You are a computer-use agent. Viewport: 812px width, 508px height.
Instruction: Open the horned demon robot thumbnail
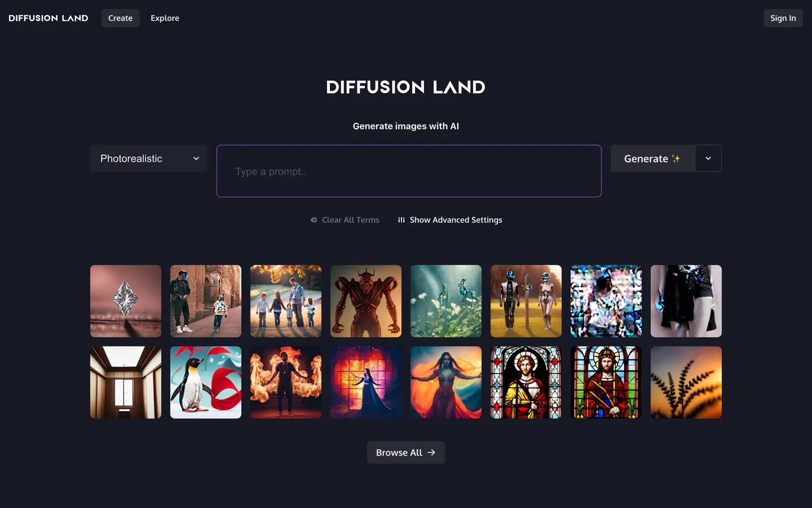click(x=366, y=301)
